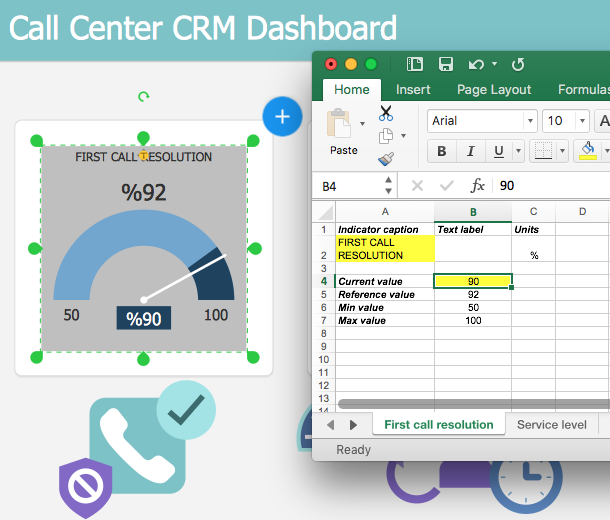Image resolution: width=610 pixels, height=520 pixels.
Task: Click the font size field showing 10
Action: (x=559, y=121)
